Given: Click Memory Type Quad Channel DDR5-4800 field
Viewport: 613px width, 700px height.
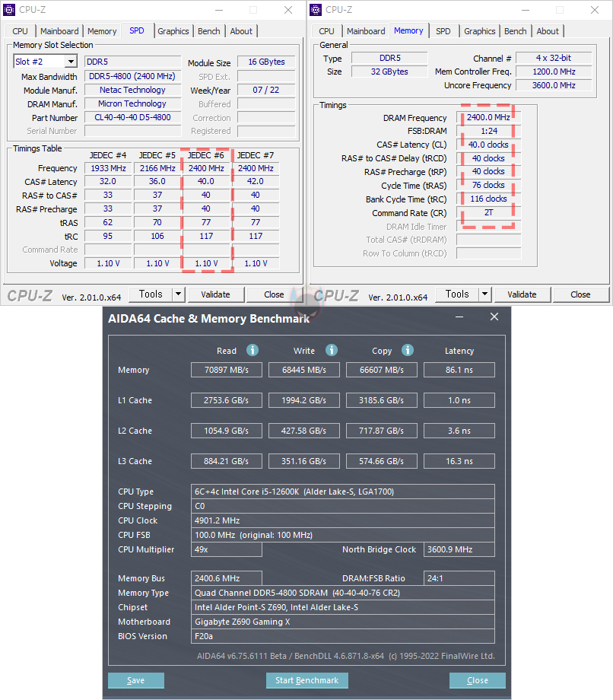Looking at the screenshot, I should [343, 593].
